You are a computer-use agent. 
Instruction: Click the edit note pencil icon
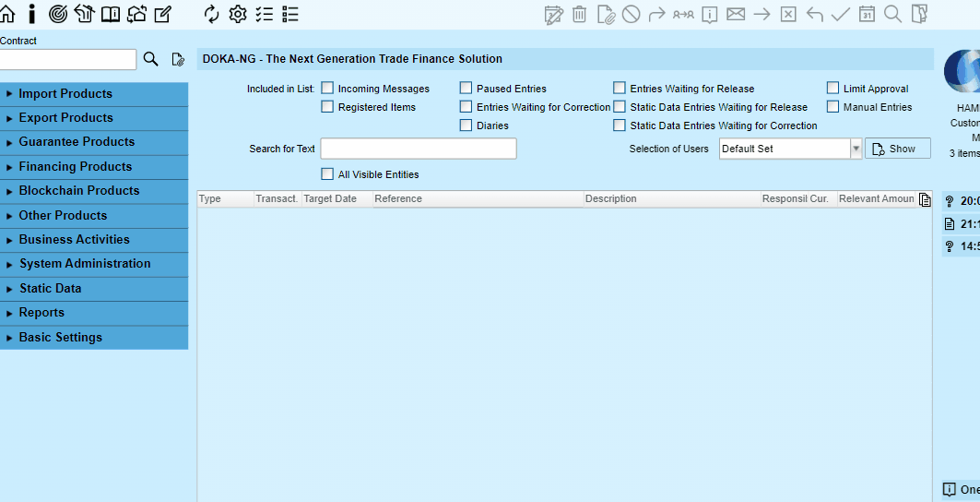click(x=162, y=14)
